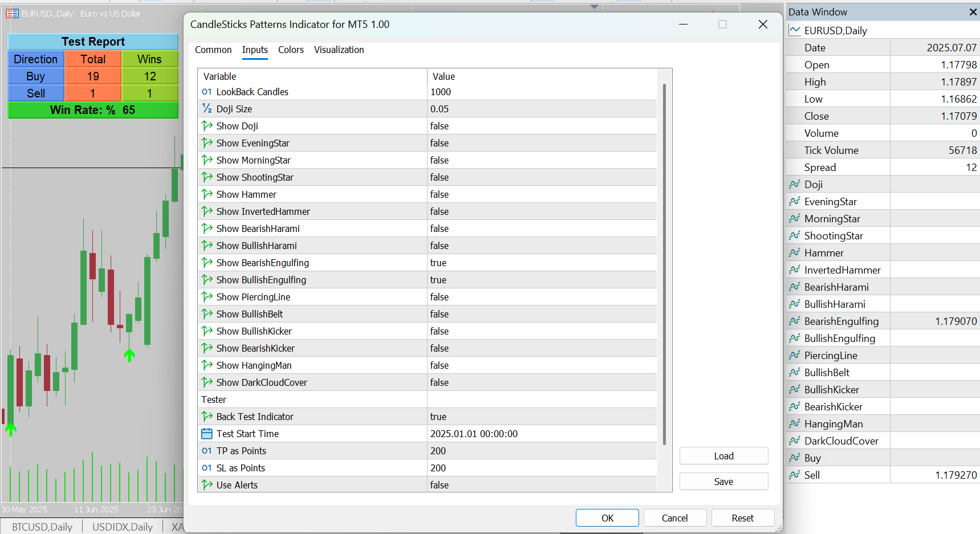Click the chart window icon next to EURUSD title
This screenshot has height=534, width=980.
pos(12,13)
